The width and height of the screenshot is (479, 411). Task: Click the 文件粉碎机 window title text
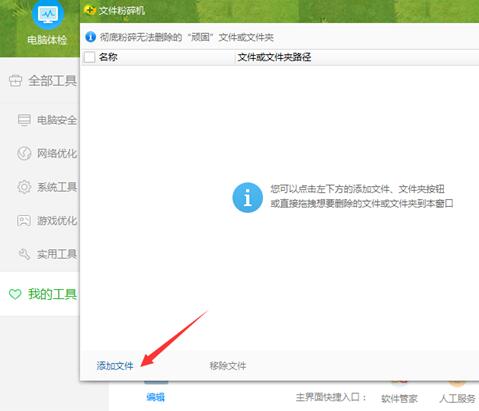(x=122, y=11)
